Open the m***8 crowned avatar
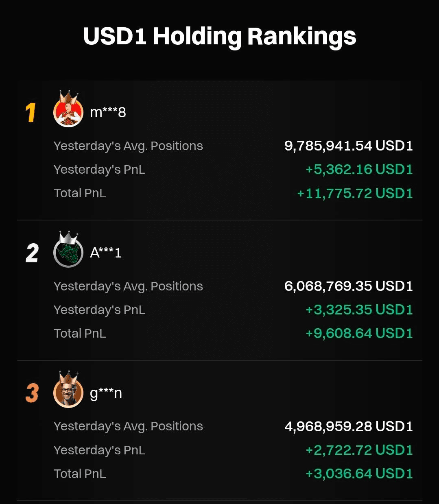 click(x=68, y=110)
